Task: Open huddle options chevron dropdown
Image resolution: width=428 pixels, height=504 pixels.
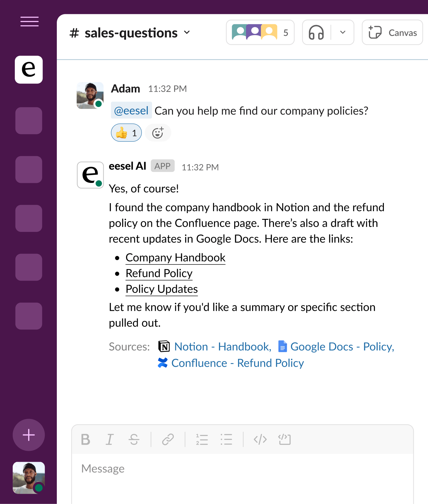Action: pyautogui.click(x=343, y=32)
